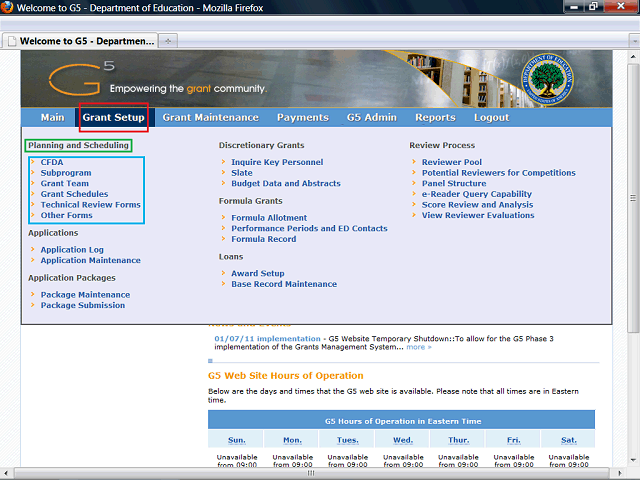Click the vertical scrollbar thumb
Image resolution: width=640 pixels, height=480 pixels.
point(633,198)
